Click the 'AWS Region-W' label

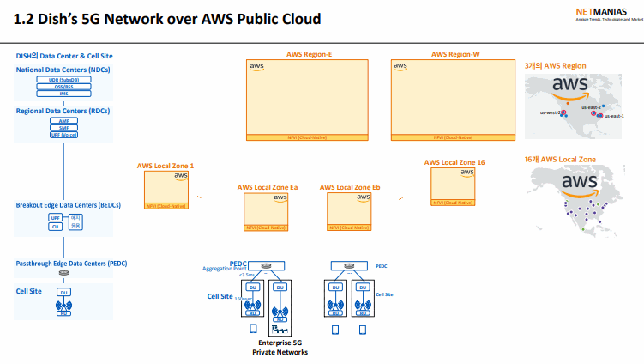click(455, 54)
